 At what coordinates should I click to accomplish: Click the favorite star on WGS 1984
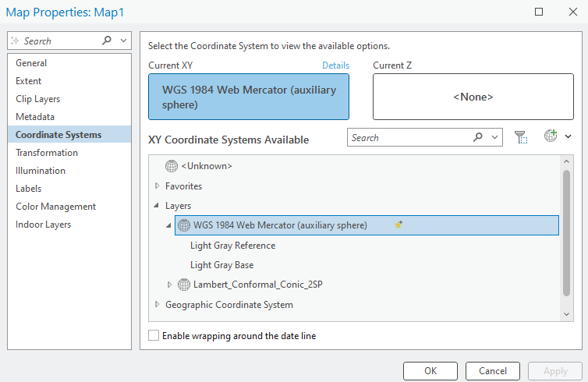click(x=398, y=225)
